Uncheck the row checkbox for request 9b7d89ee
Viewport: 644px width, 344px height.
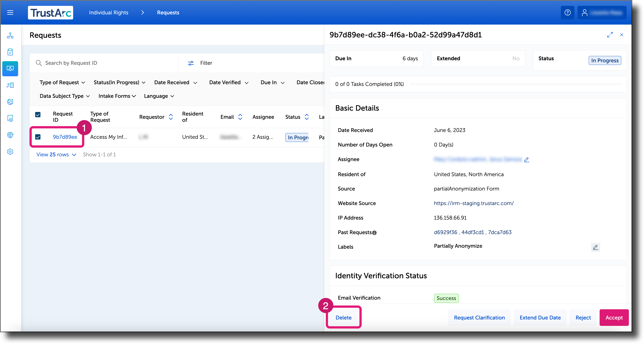pyautogui.click(x=38, y=137)
